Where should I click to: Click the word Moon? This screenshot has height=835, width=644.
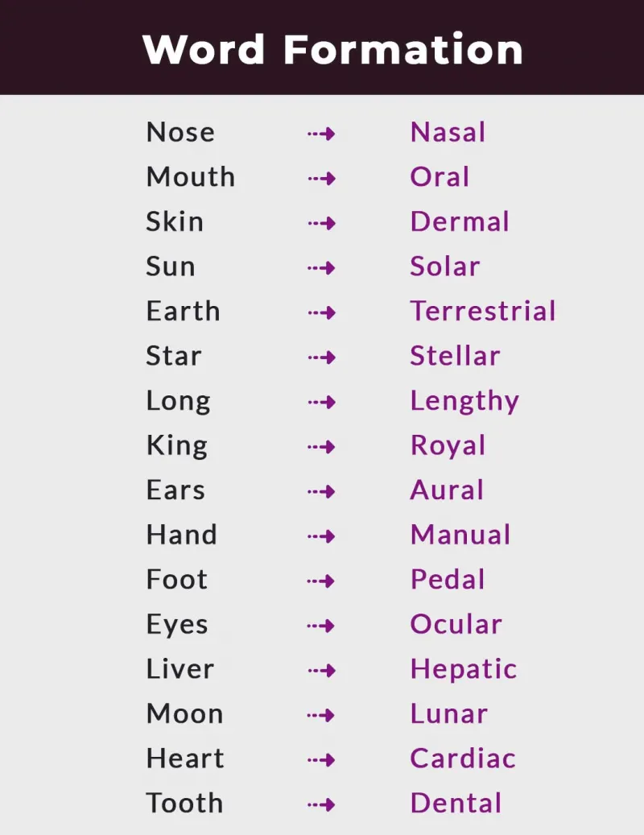[x=184, y=713]
